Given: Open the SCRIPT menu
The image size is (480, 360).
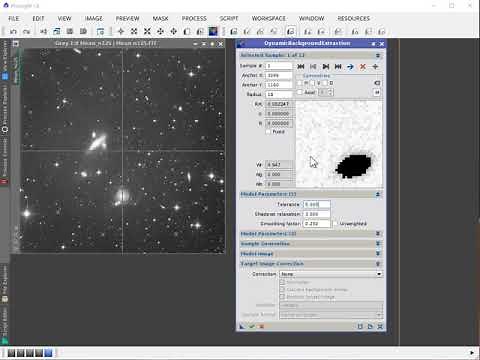Looking at the screenshot, I should click(229, 18).
